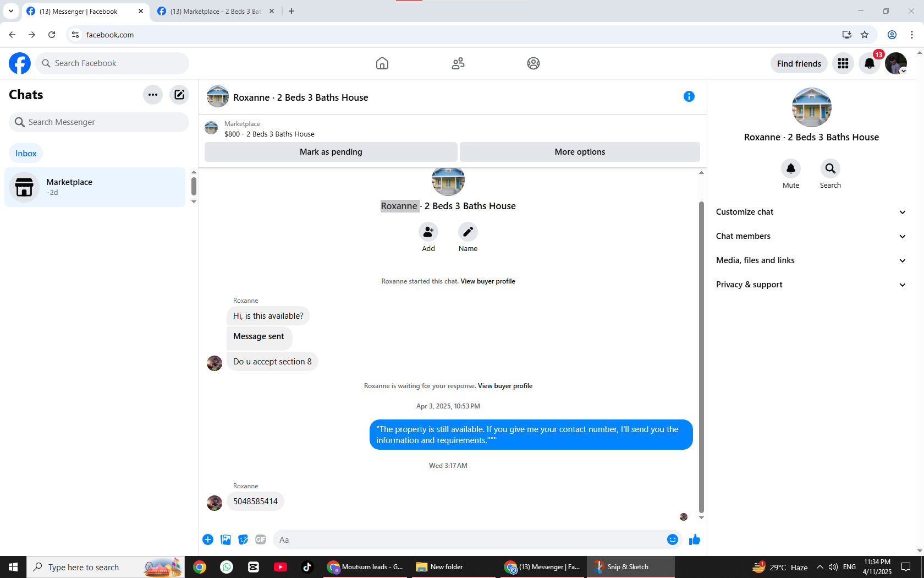Reload the page

coord(52,35)
